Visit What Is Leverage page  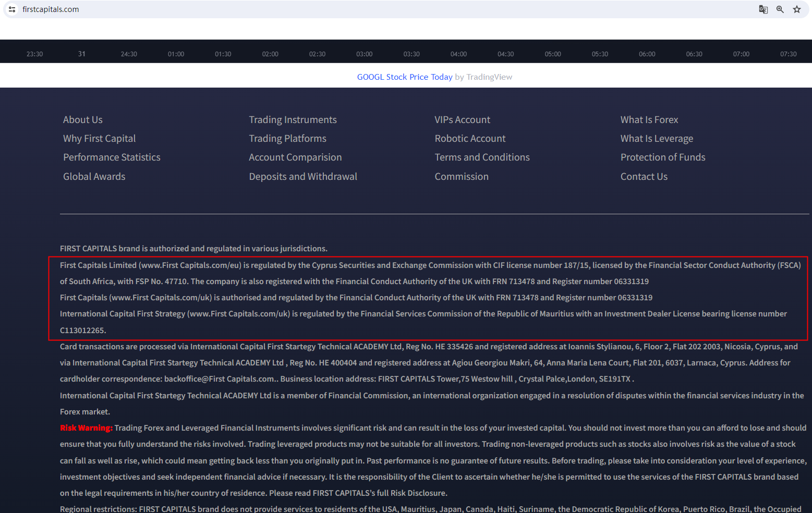click(657, 139)
